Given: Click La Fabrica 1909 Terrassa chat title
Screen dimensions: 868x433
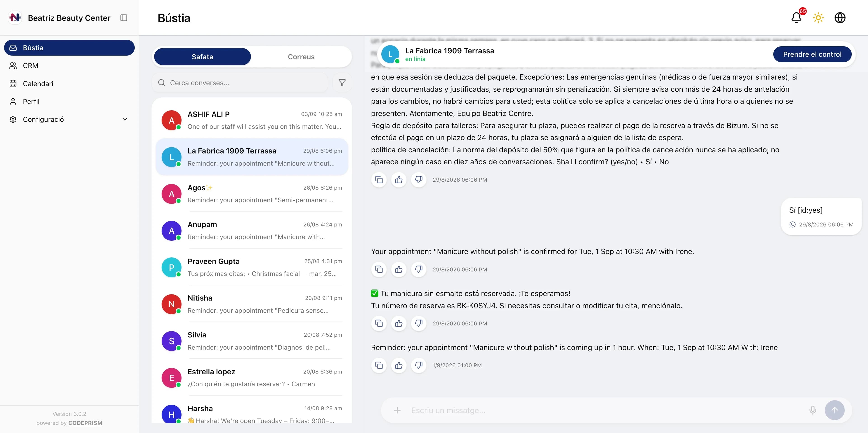Looking at the screenshot, I should click(x=450, y=51).
